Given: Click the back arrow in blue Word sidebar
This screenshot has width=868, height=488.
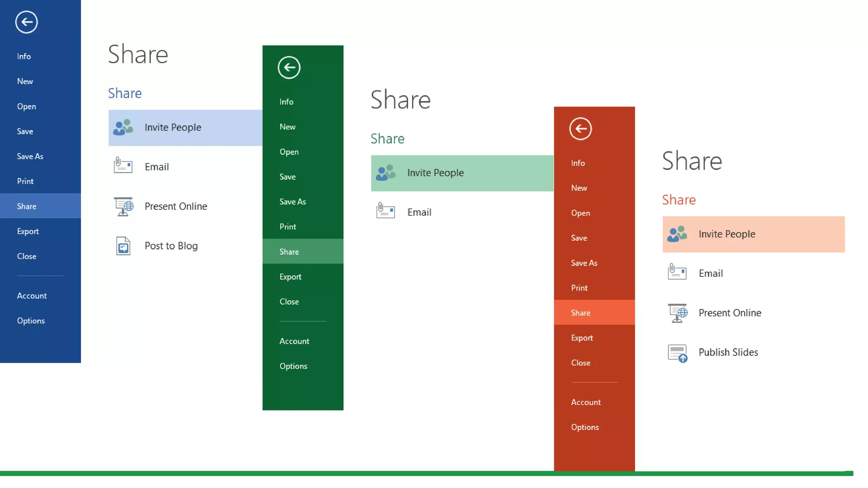Looking at the screenshot, I should 27,22.
